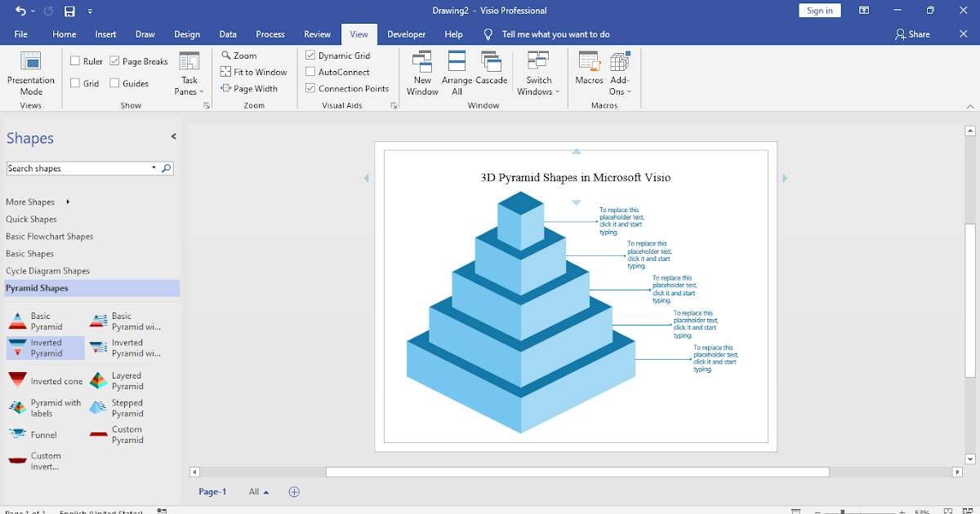The width and height of the screenshot is (980, 514).
Task: Click the Layered Pyramid shape
Action: point(127,380)
